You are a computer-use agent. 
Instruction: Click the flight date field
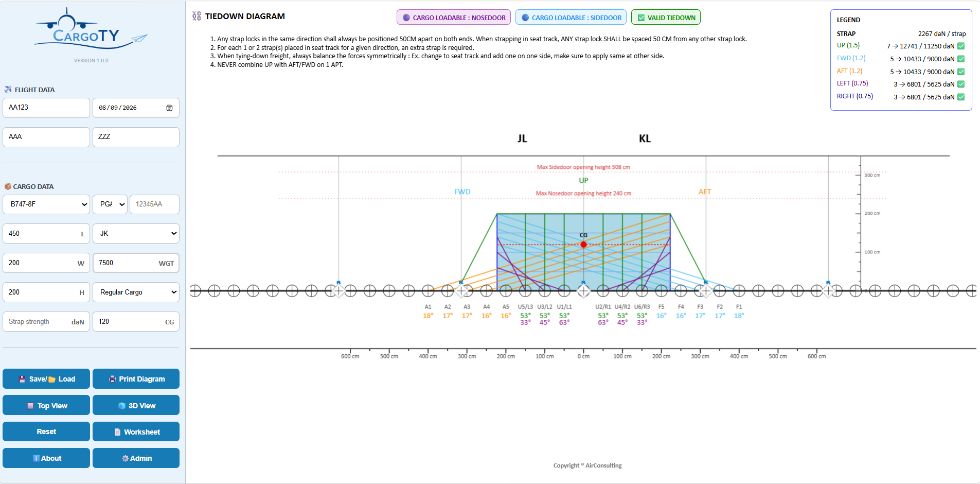pyautogui.click(x=136, y=108)
